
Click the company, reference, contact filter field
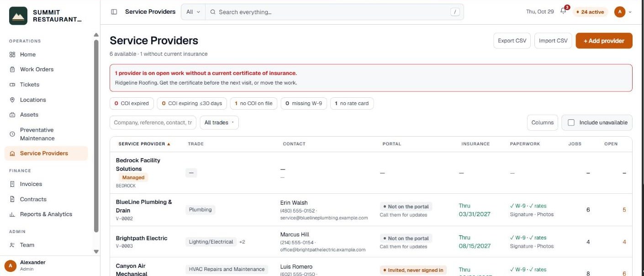(153, 122)
